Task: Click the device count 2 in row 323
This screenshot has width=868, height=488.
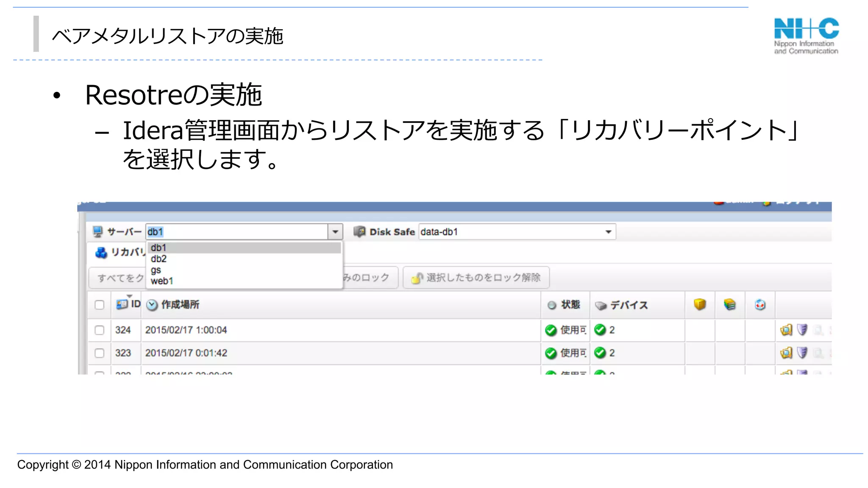Action: pos(612,353)
